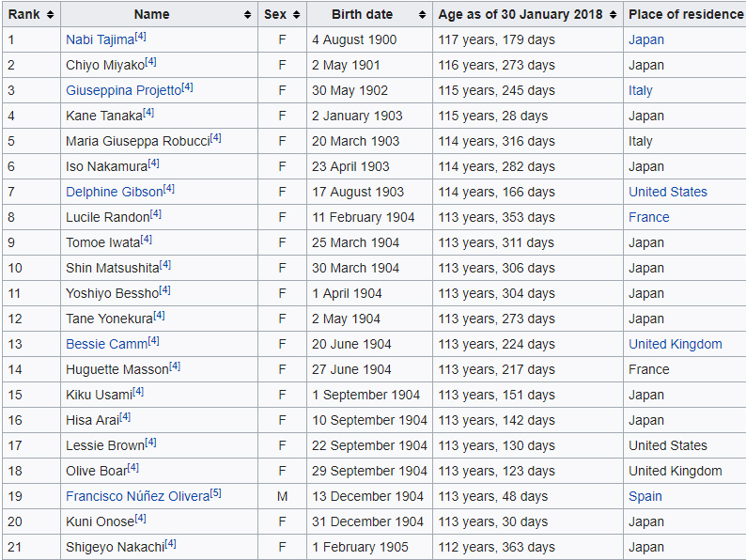The width and height of the screenshot is (746, 560).
Task: Click reference [5] next to Núñez Olivera
Action: (216, 493)
